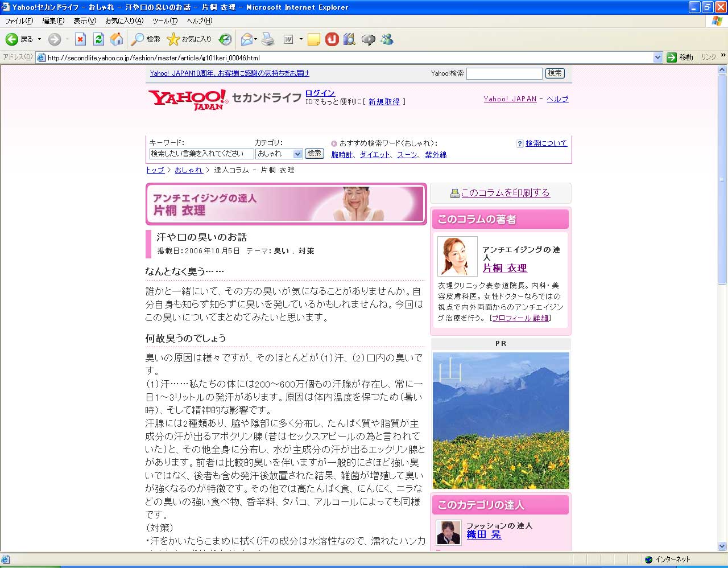Click the Back (戻る) arrow button
Viewport: 728px width, 568px height.
(12, 39)
